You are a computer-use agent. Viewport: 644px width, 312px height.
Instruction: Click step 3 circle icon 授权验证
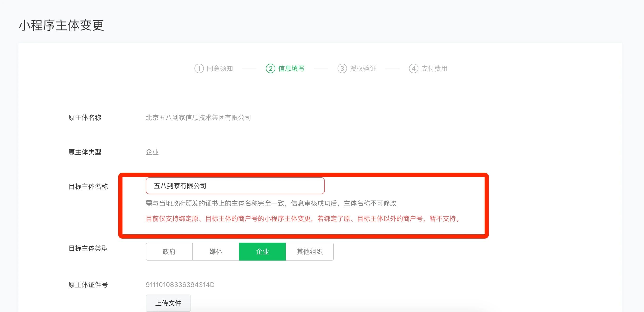click(x=342, y=68)
